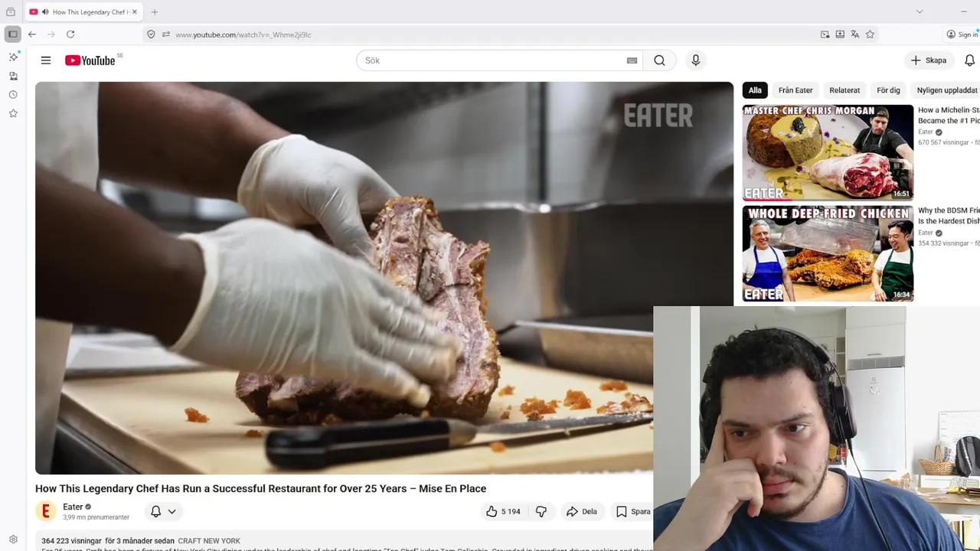
Task: Click the Dela share button
Action: [x=581, y=511]
